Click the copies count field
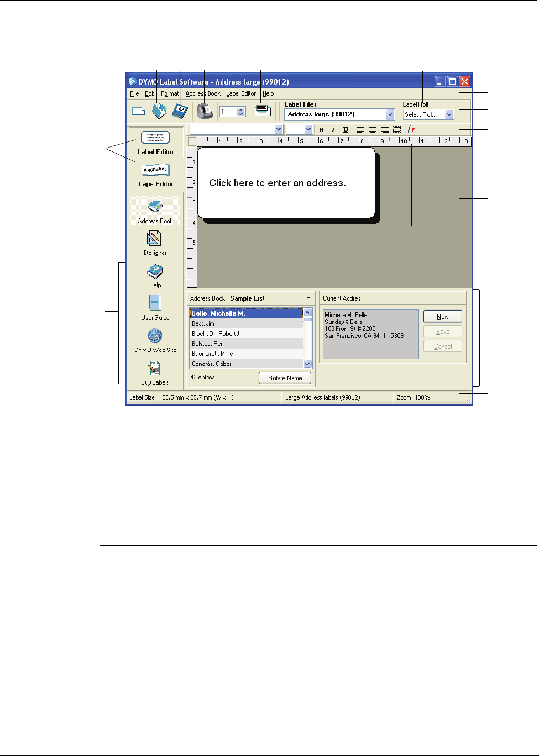Image resolution: width=539 pixels, height=756 pixels. pos(228,112)
